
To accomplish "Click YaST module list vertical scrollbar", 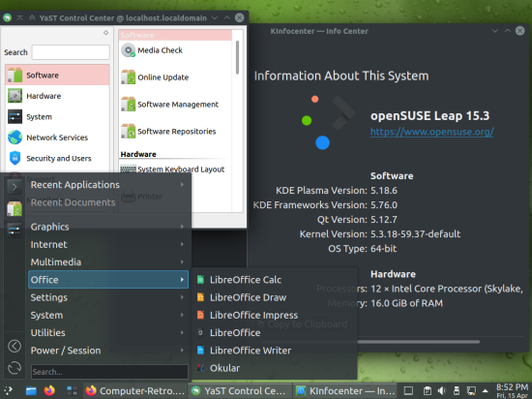I will point(237,57).
